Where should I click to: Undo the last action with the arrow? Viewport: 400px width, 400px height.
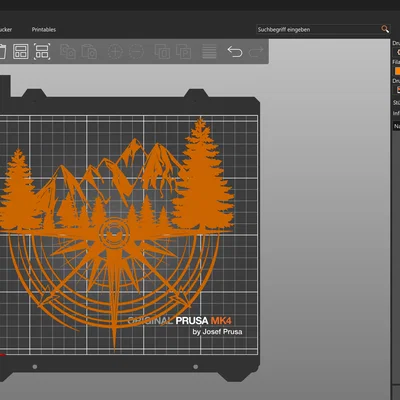(x=235, y=52)
